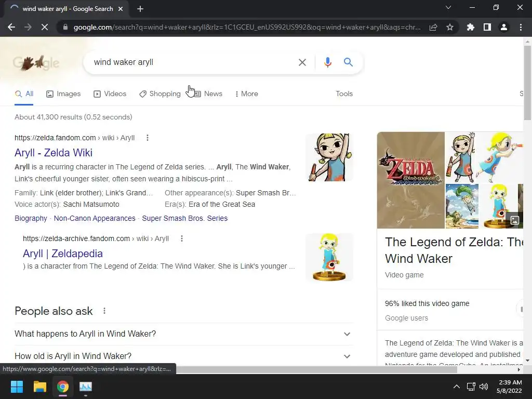Open Zelda Wind Waker logo image
This screenshot has height=399, width=532.
click(411, 180)
